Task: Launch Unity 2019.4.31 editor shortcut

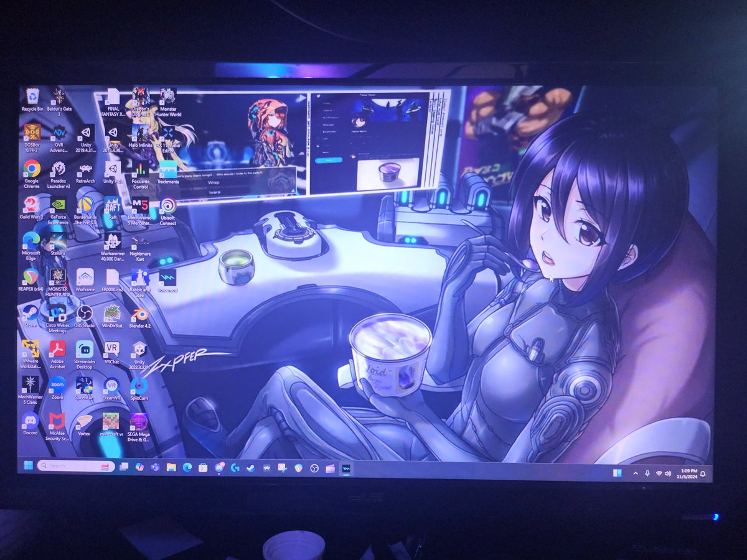Action: [86, 138]
